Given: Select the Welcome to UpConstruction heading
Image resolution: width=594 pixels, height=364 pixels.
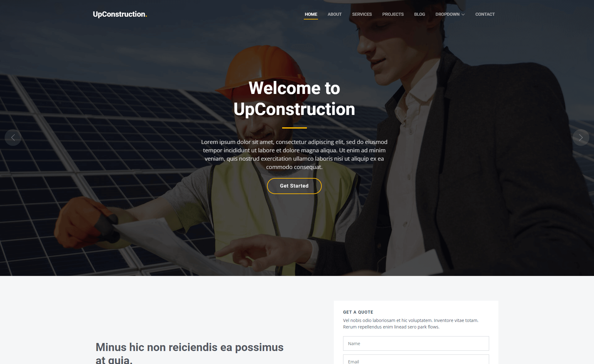Looking at the screenshot, I should point(294,99).
